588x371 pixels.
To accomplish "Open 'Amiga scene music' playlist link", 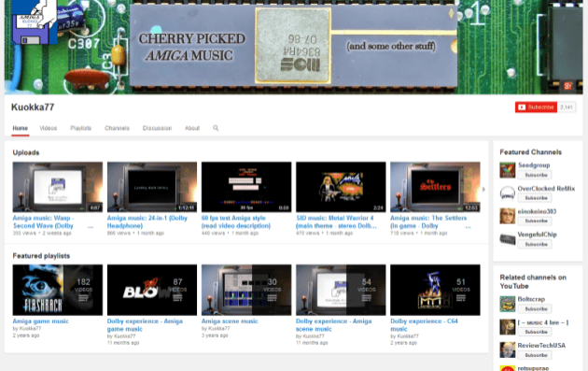I will (230, 321).
